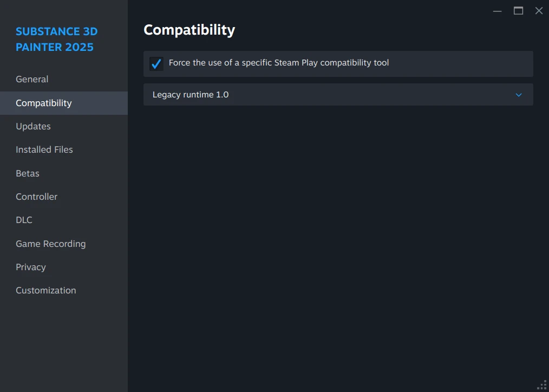The image size is (549, 392).
Task: Open Installed Files section
Action: coord(44,149)
